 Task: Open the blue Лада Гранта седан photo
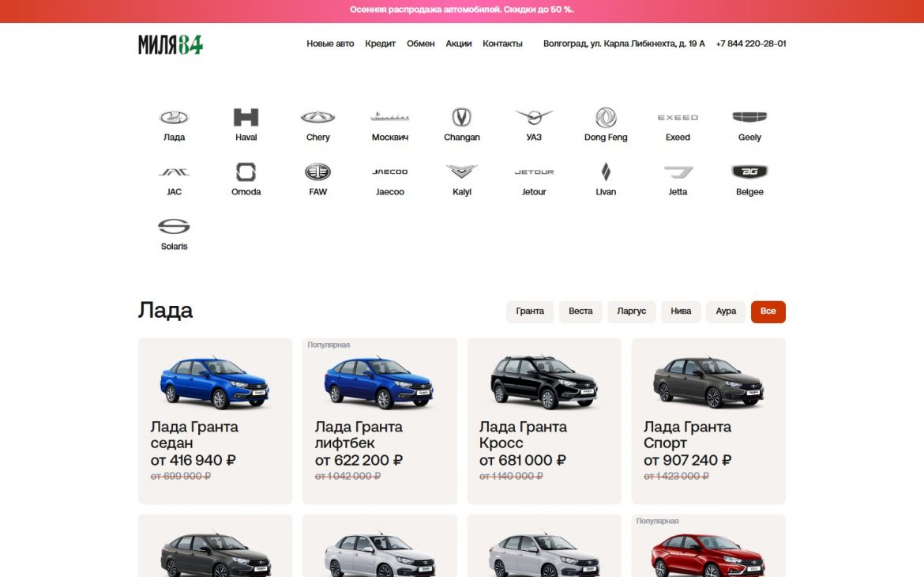215,383
